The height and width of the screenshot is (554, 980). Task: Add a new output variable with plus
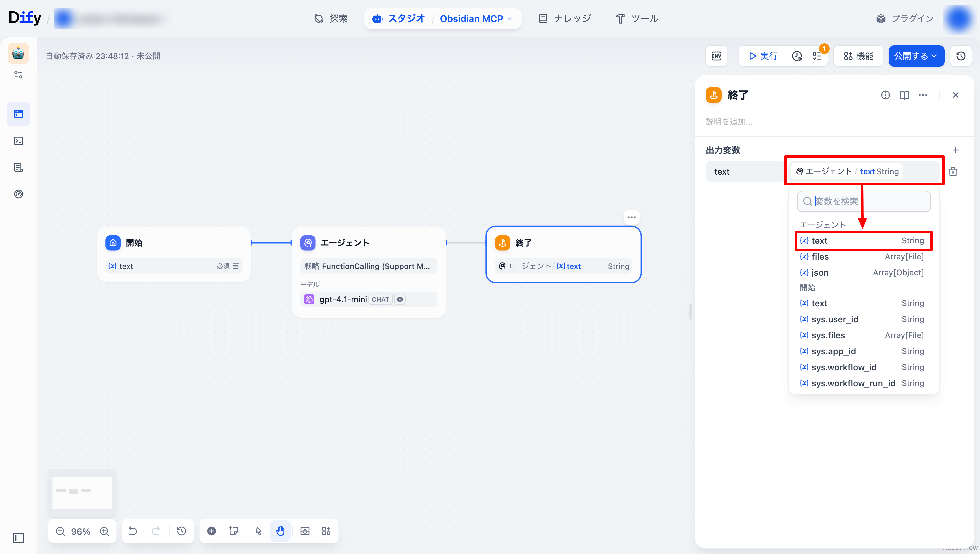(x=955, y=150)
